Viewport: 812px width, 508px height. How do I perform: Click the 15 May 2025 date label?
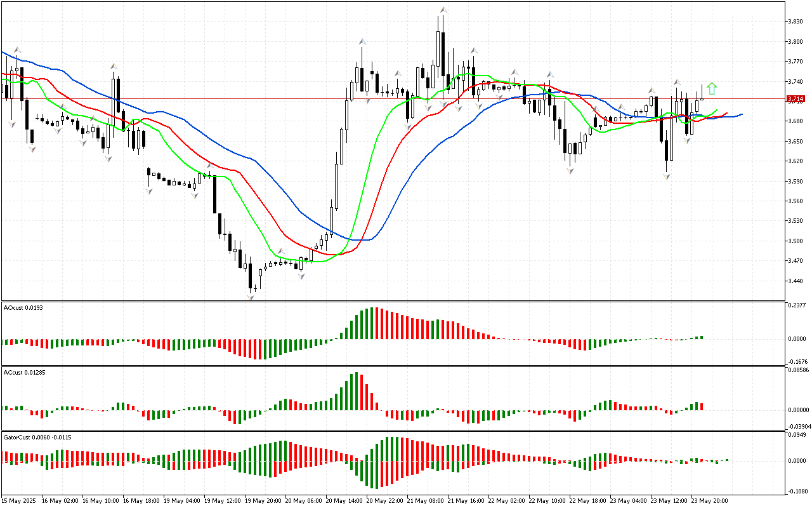tap(20, 500)
